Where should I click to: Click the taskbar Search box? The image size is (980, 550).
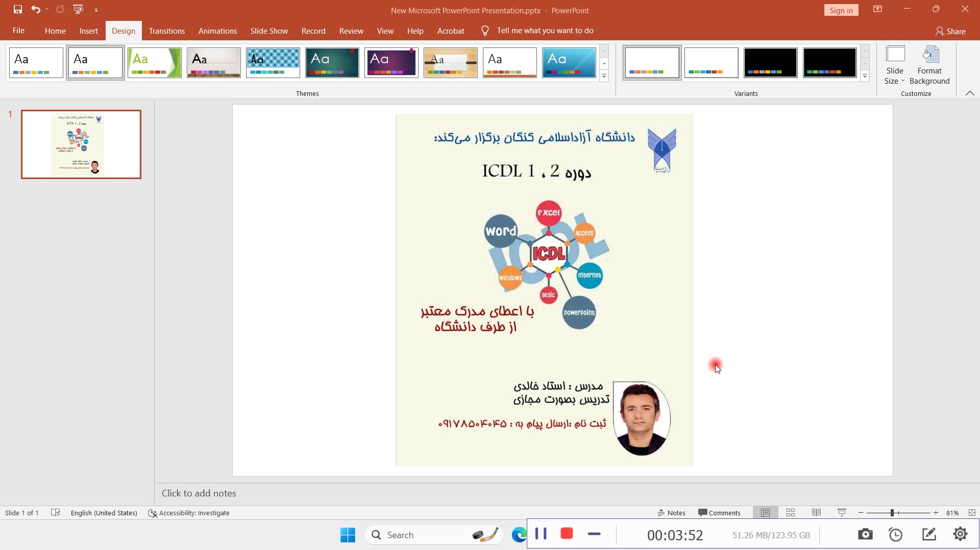435,535
